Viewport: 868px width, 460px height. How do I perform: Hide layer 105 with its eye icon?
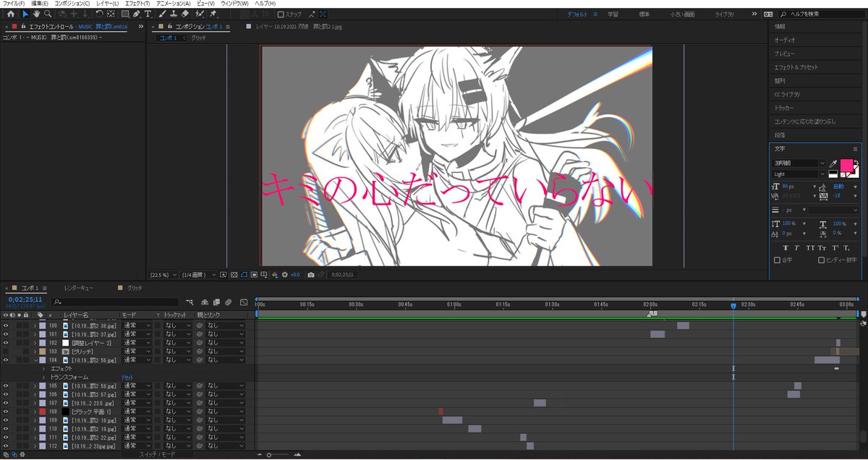[6, 386]
